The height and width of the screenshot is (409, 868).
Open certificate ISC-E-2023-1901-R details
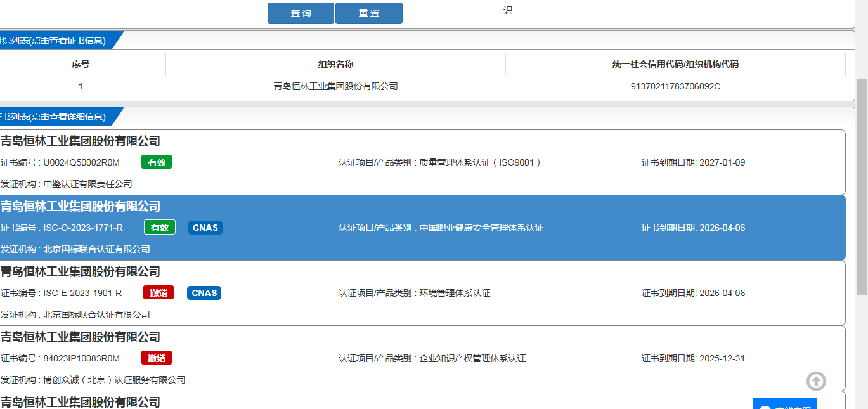point(422,293)
